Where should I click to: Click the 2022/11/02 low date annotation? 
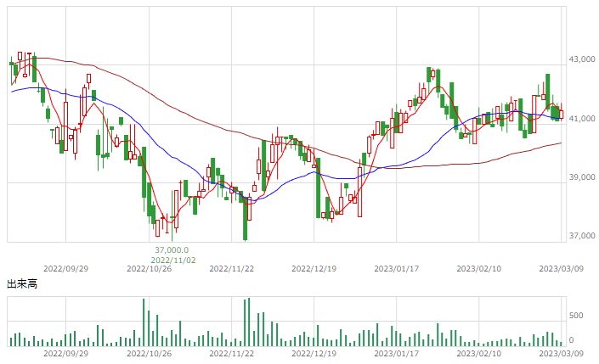click(173, 260)
